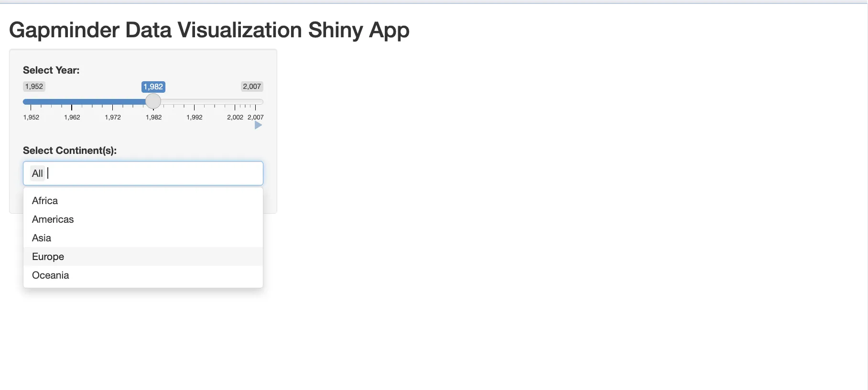Click the 2,007 maximum value badge above the slider
This screenshot has width=868, height=390.
(x=252, y=87)
